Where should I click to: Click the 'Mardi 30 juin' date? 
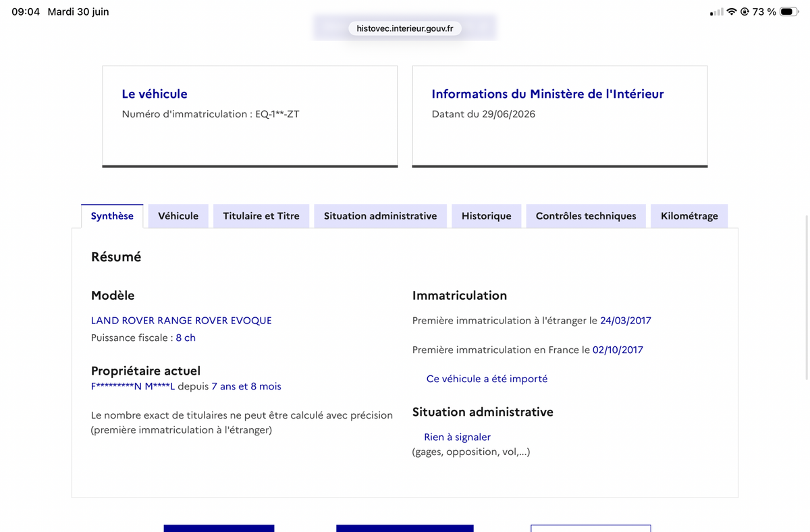(x=78, y=11)
